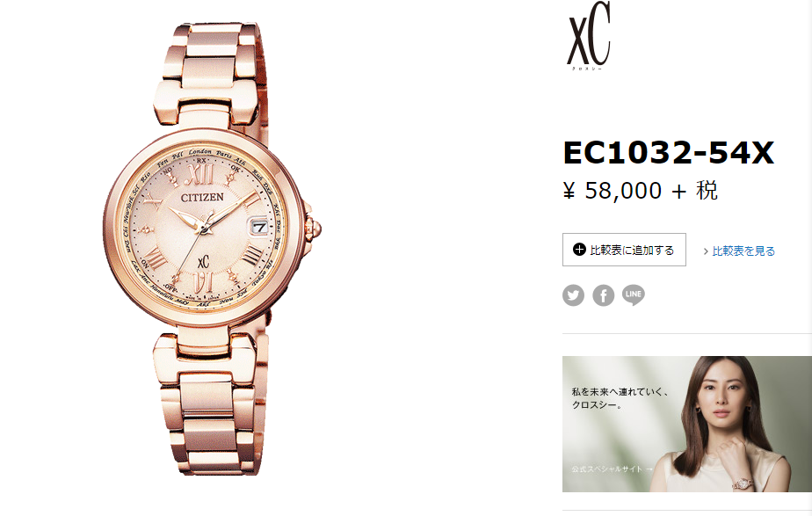Click the rose gold watch product image
812x516 pixels.
click(x=213, y=249)
